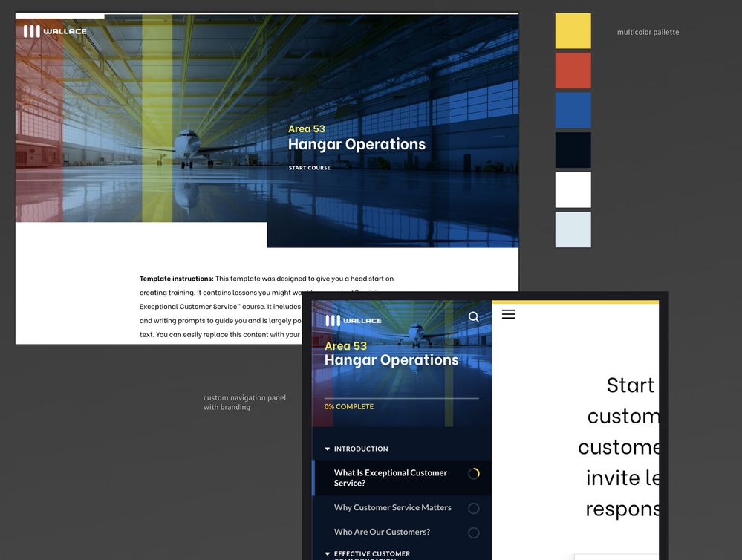
Task: Click the Template instructions bold text
Action: coord(177,279)
